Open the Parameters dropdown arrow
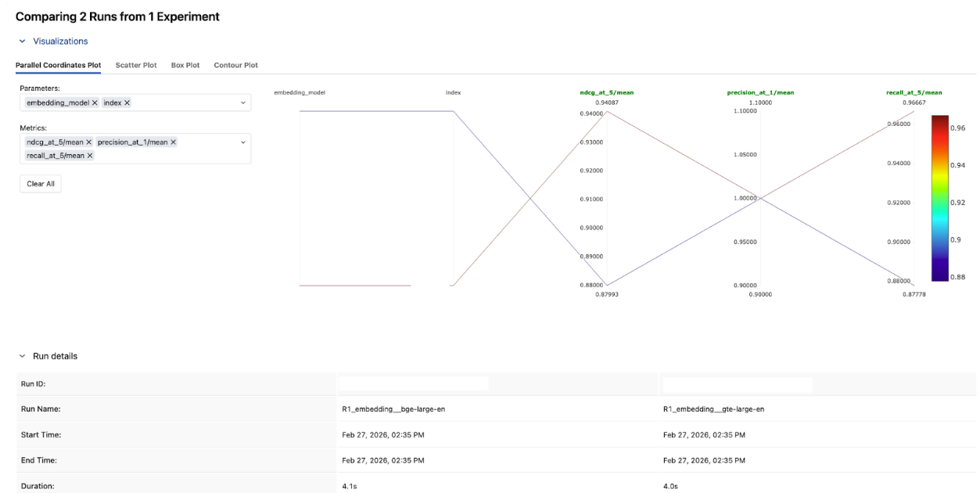Screen dimensions: 980x493 click(x=242, y=103)
